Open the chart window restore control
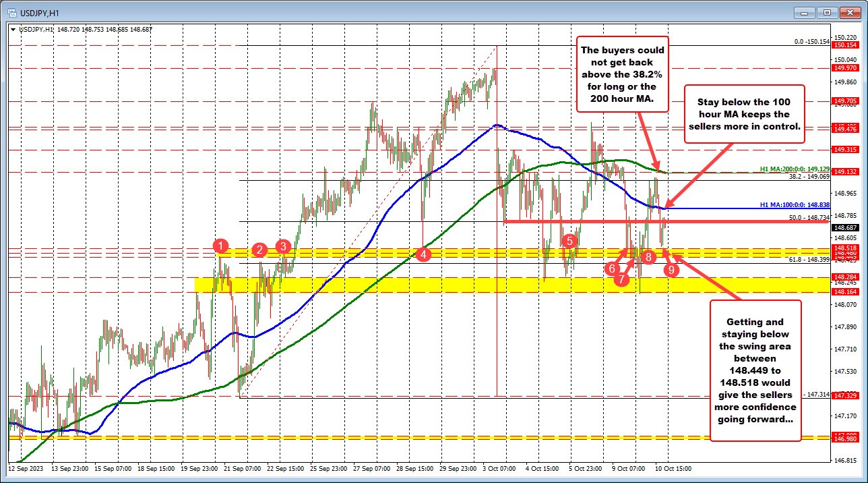 point(826,13)
